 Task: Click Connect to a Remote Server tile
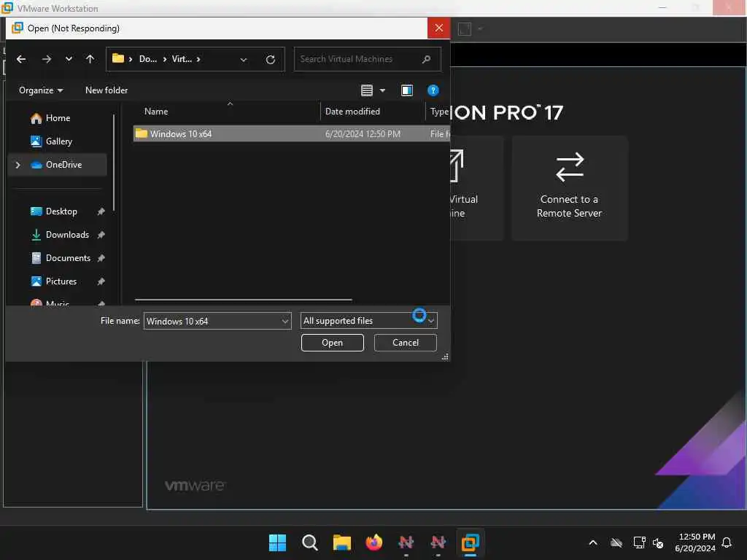coord(570,187)
